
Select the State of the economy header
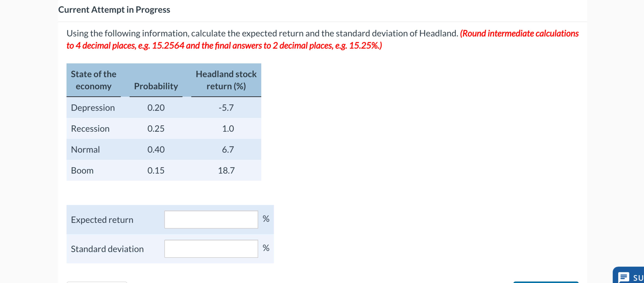[94, 80]
